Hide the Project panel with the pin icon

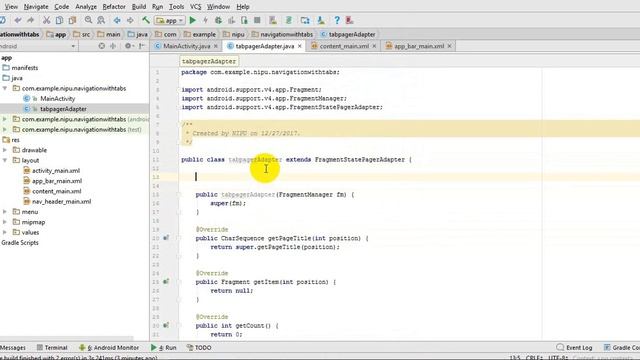click(142, 46)
